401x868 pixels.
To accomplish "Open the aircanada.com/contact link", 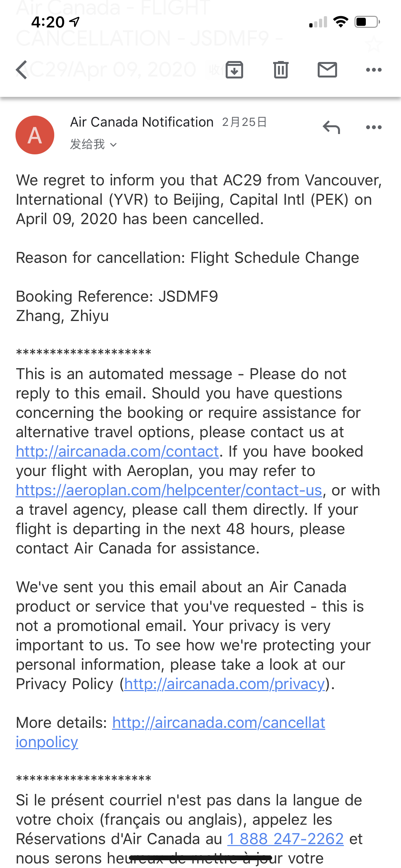I will [x=117, y=451].
